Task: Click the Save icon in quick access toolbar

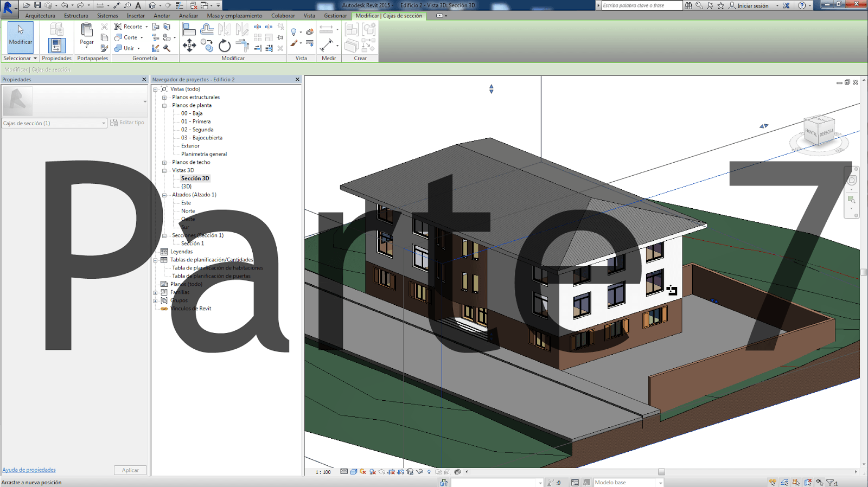Action: click(x=37, y=5)
